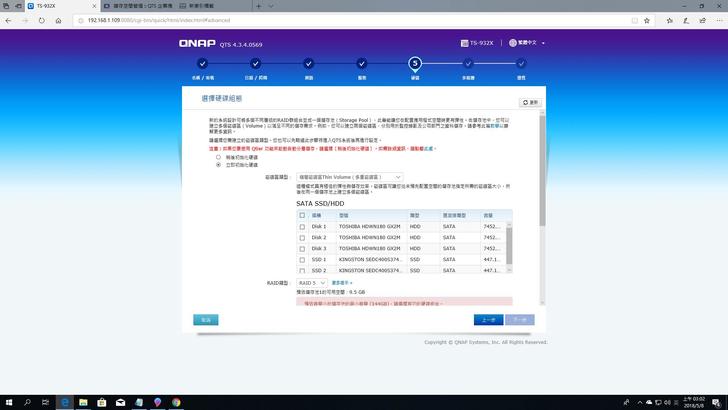Click wizard step six circle
The image size is (728, 410).
[x=468, y=63]
